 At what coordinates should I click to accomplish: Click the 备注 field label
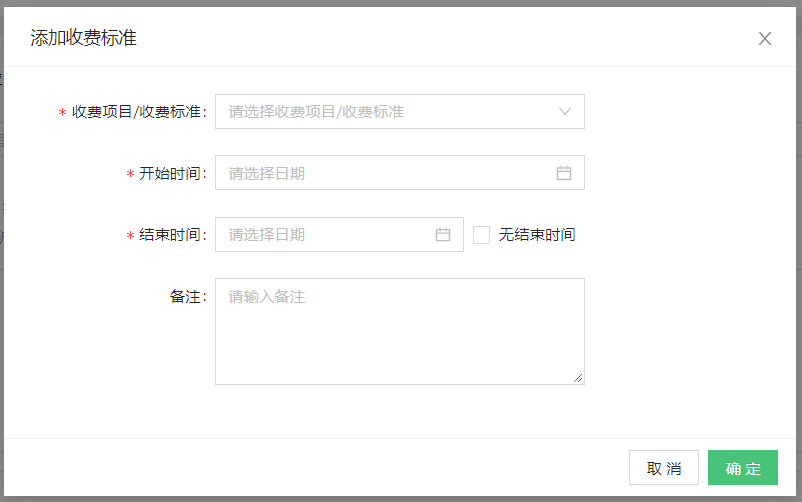(187, 297)
